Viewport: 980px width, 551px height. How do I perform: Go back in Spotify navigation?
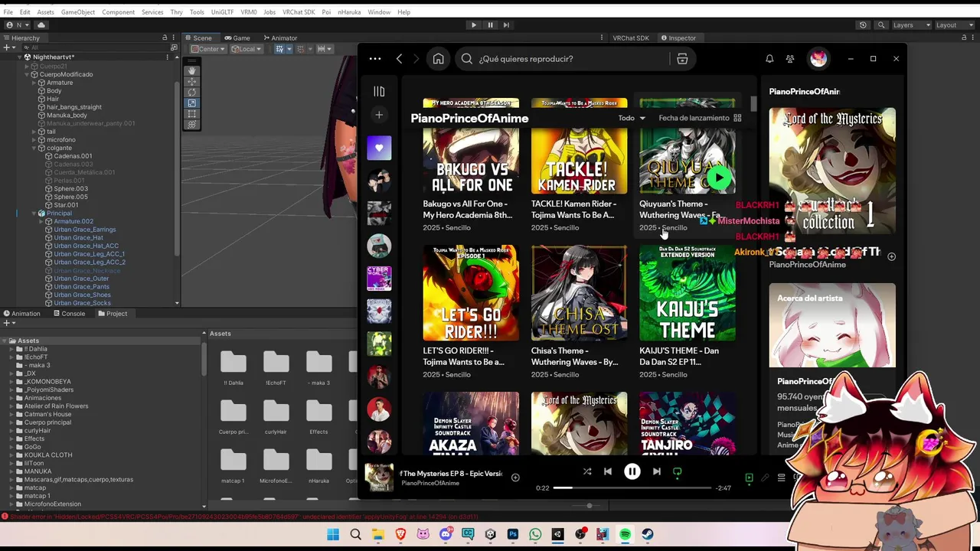point(399,59)
